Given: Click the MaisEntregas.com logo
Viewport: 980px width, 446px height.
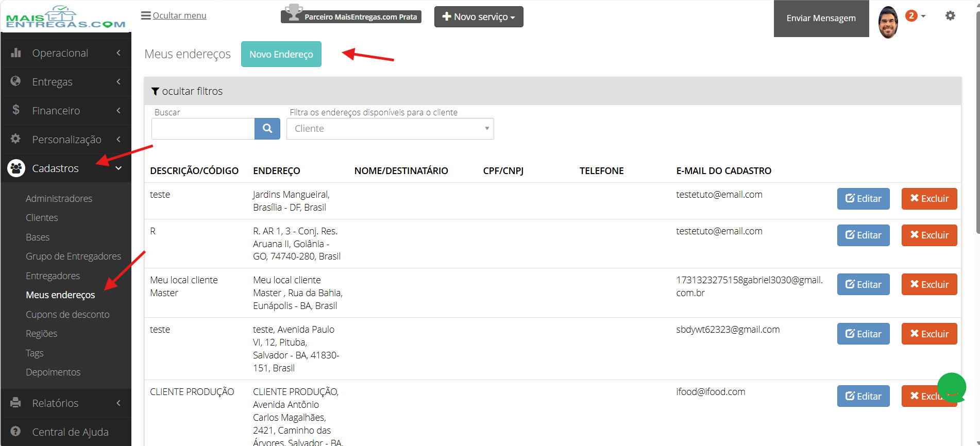Looking at the screenshot, I should point(65,17).
